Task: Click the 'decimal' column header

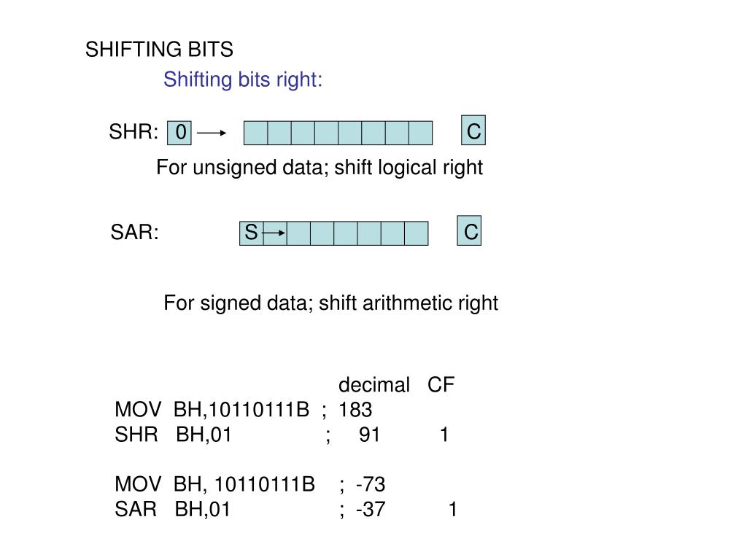Action: click(374, 385)
